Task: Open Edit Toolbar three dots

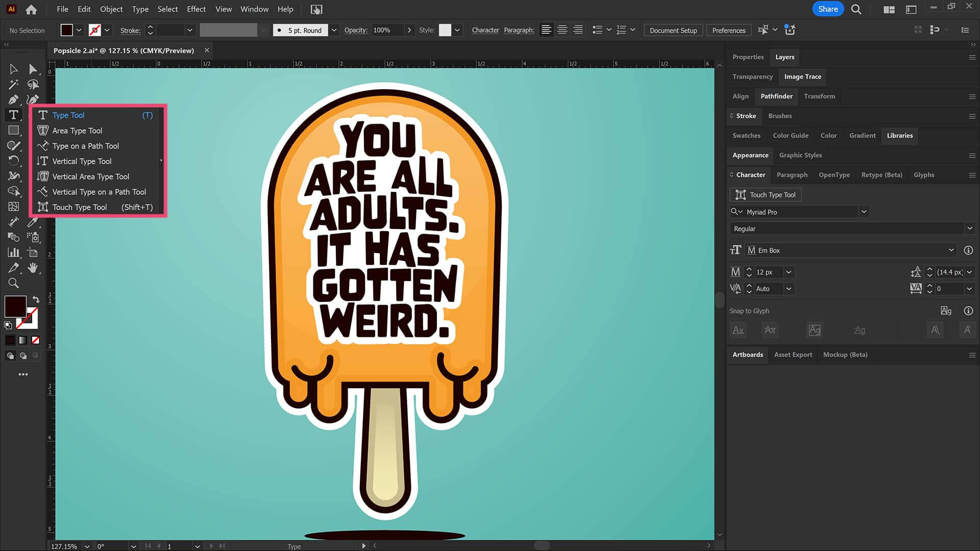Action: [x=23, y=374]
